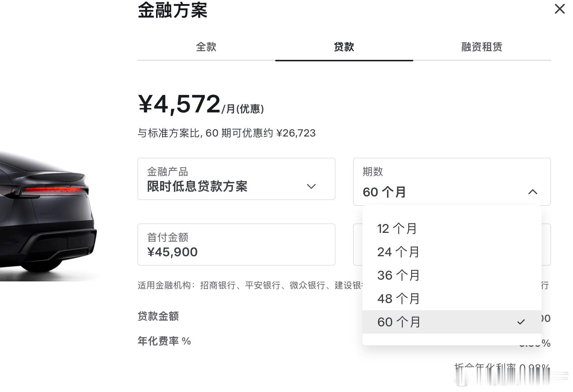Click the 首付金额 input field showing ¥45,900
Viewport: 573px width, 392px height.
click(x=236, y=245)
